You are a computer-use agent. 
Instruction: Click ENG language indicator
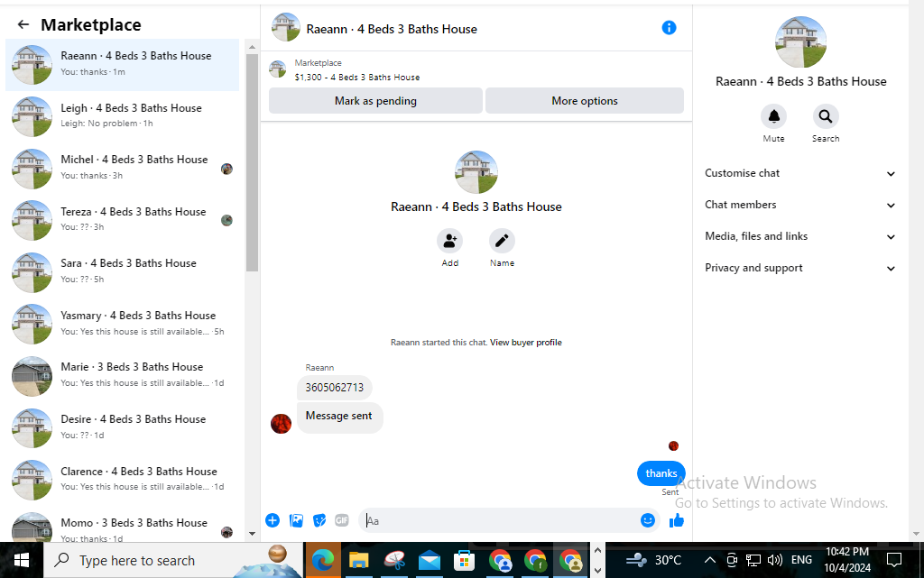(x=801, y=560)
